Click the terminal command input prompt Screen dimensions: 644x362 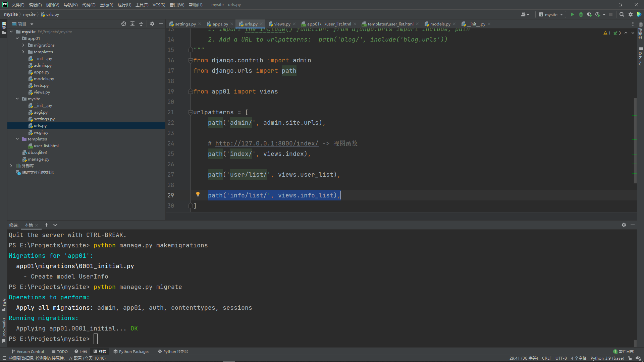[x=95, y=339]
